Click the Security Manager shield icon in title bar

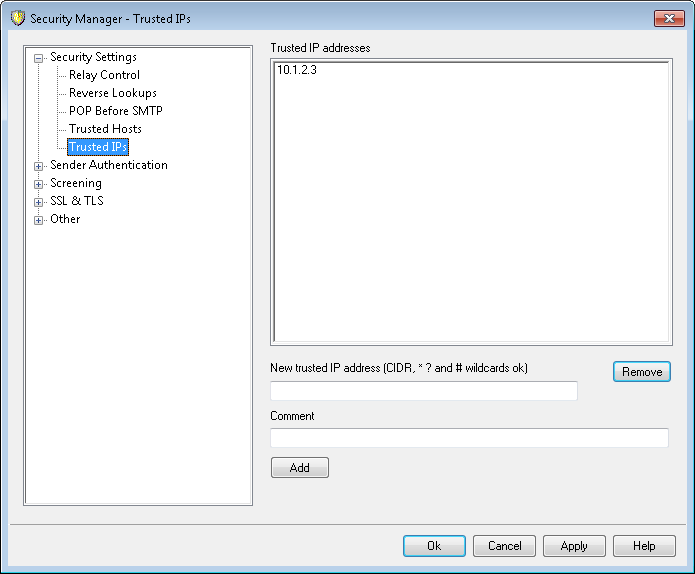[x=17, y=18]
